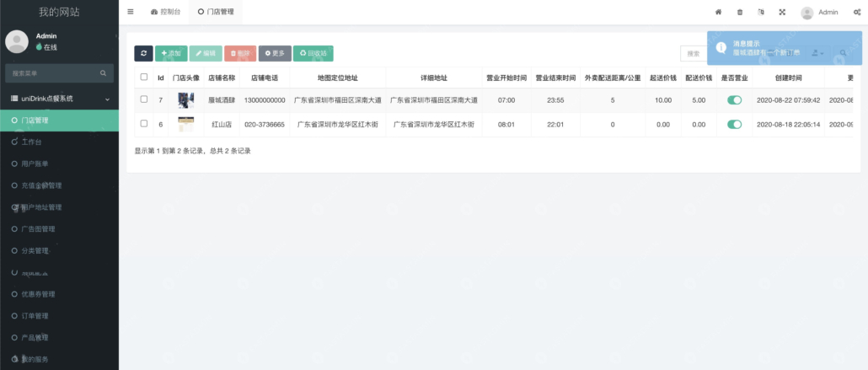868x370 pixels.
Task: Click the search icon in sidebar menu search
Action: (x=104, y=73)
